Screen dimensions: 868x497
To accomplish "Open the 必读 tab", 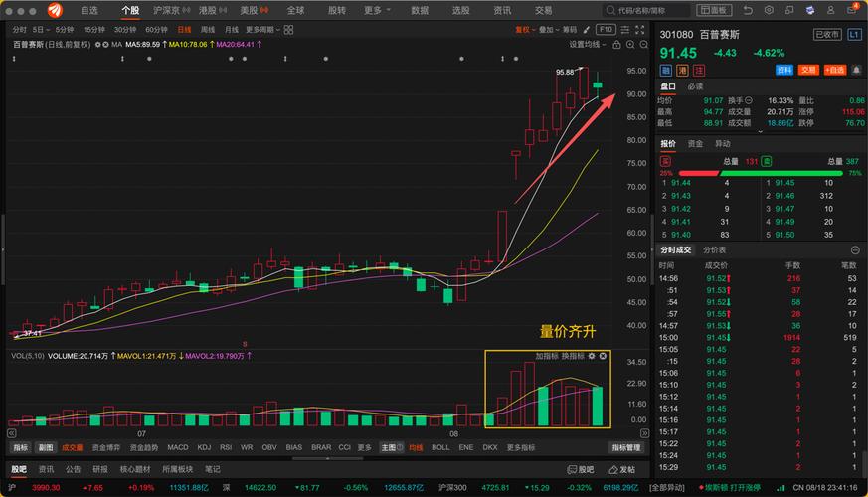I will [695, 86].
